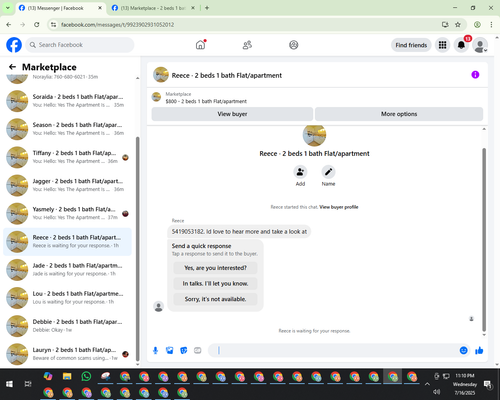500x400 pixels.
Task: Open the Windows Start menu
Action: coord(9,384)
